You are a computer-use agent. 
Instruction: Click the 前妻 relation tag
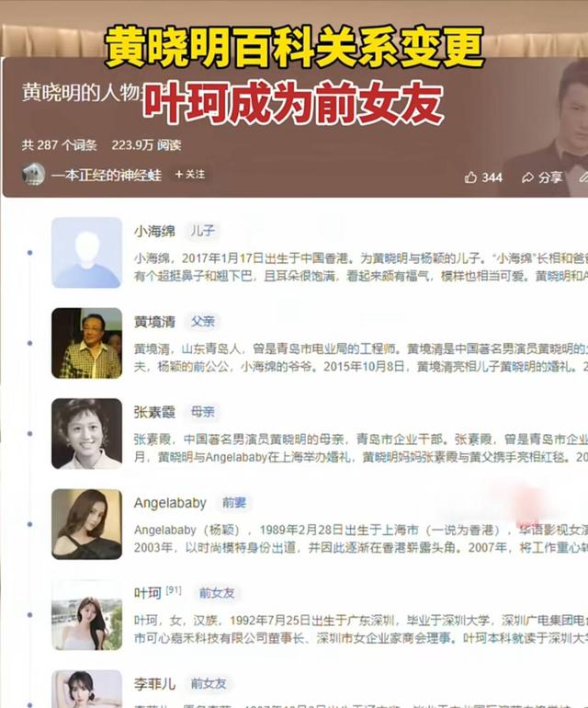pyautogui.click(x=234, y=503)
